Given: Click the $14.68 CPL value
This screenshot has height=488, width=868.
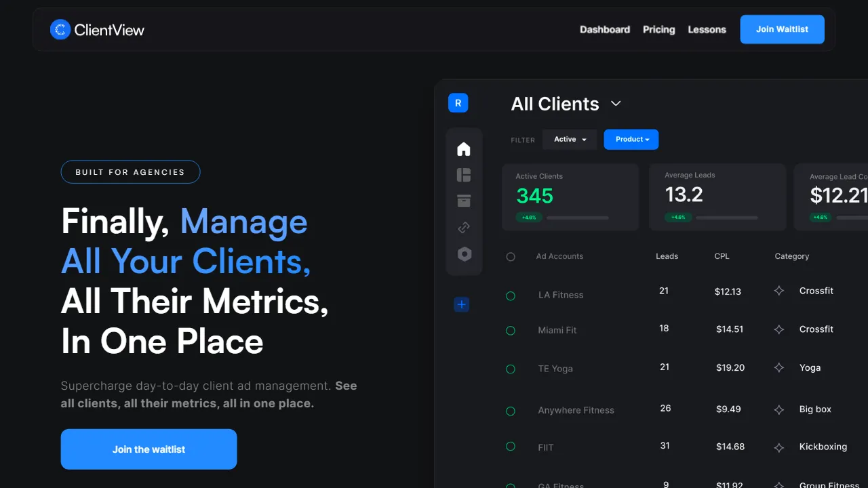Looking at the screenshot, I should point(730,447).
